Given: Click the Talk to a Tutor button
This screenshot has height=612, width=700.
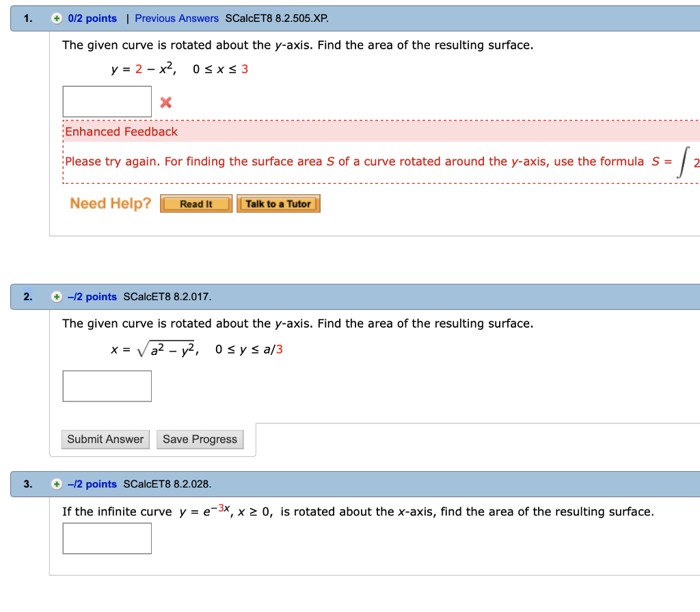Looking at the screenshot, I should coord(278,203).
